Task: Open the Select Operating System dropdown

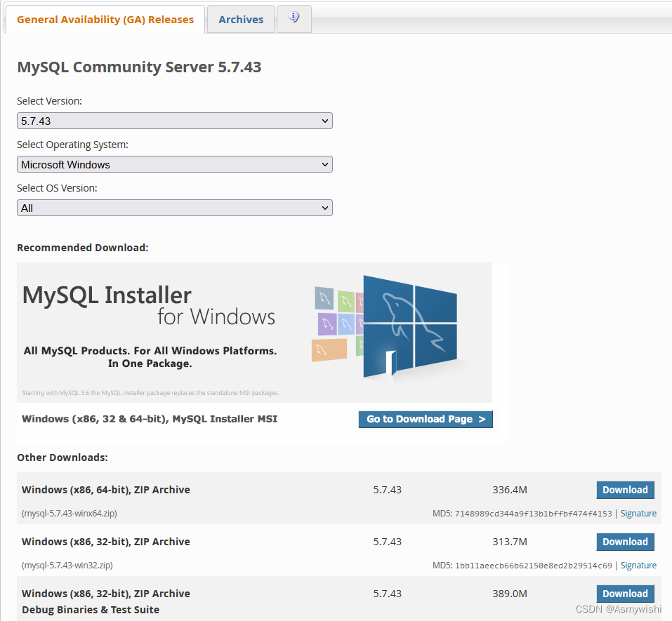Action: (174, 164)
